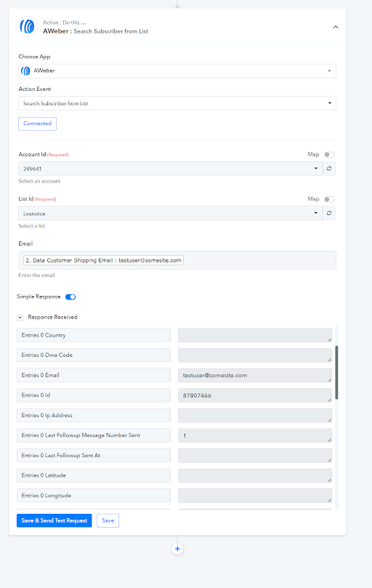
Task: Click the response list scrollbar thumb
Action: pos(336,372)
